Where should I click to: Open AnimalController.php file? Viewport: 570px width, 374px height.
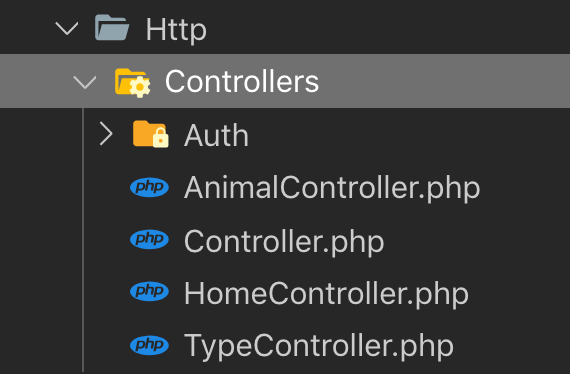332,188
